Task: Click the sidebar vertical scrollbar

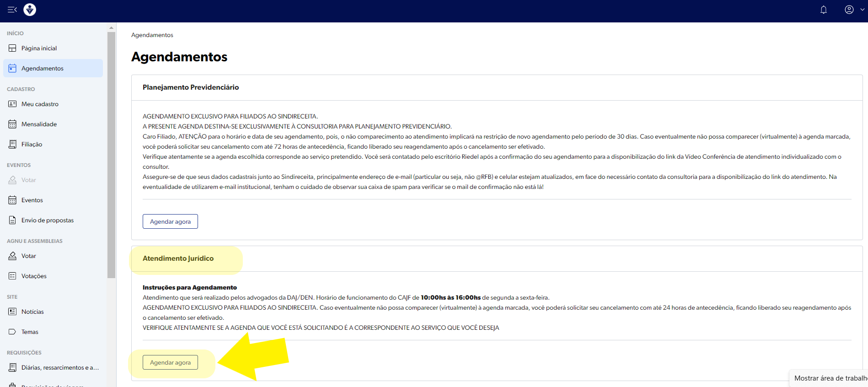Action: (111, 156)
